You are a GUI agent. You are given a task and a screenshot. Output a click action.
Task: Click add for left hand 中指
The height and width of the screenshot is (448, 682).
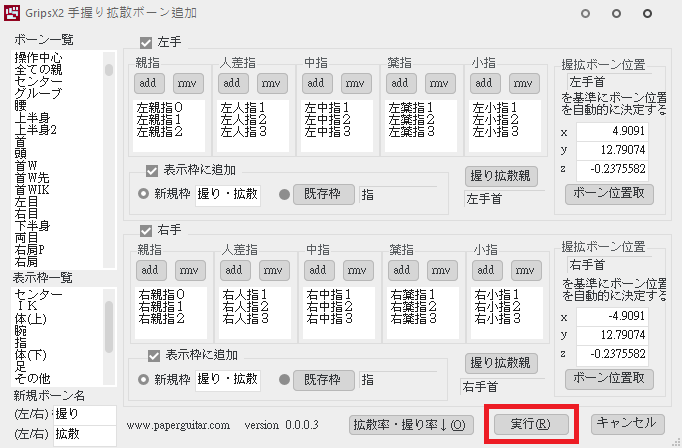pyautogui.click(x=317, y=83)
